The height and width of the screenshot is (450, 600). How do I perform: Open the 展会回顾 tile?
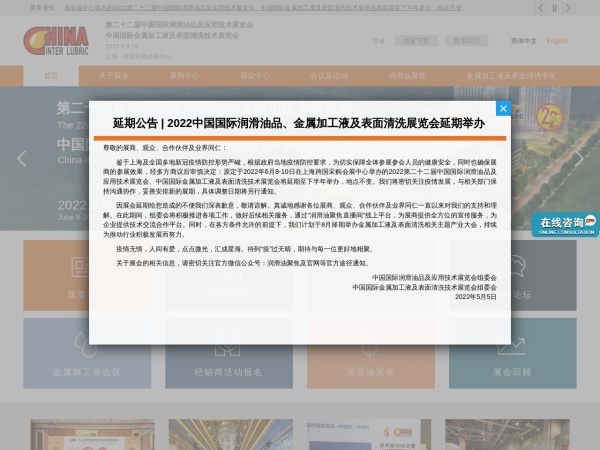click(x=512, y=353)
